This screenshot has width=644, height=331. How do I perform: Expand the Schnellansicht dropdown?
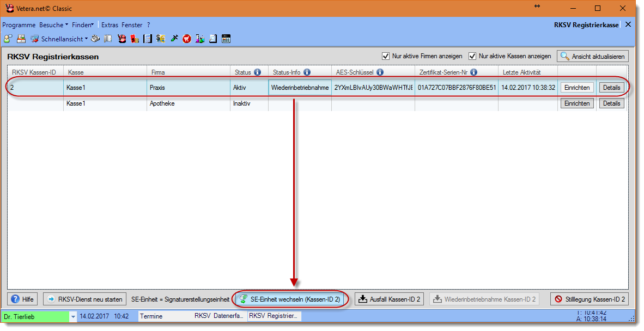click(x=86, y=39)
